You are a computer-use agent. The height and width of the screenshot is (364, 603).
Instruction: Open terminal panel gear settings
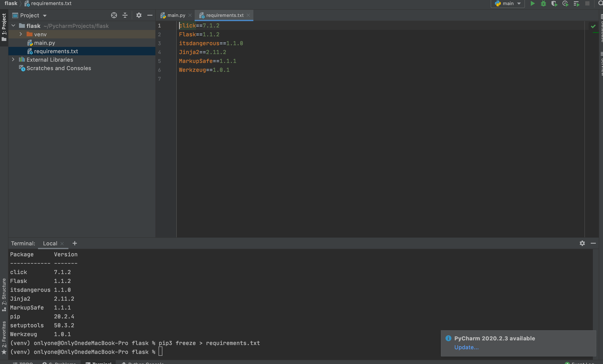582,243
